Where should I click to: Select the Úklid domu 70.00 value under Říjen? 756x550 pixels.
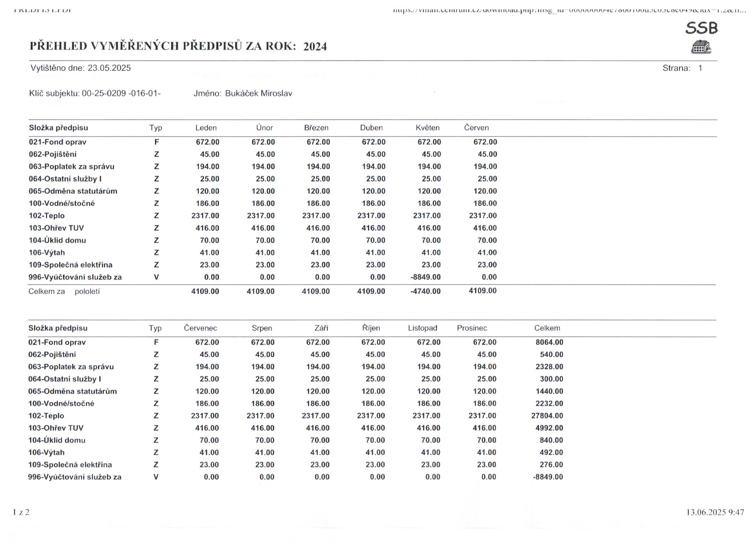pyautogui.click(x=375, y=441)
